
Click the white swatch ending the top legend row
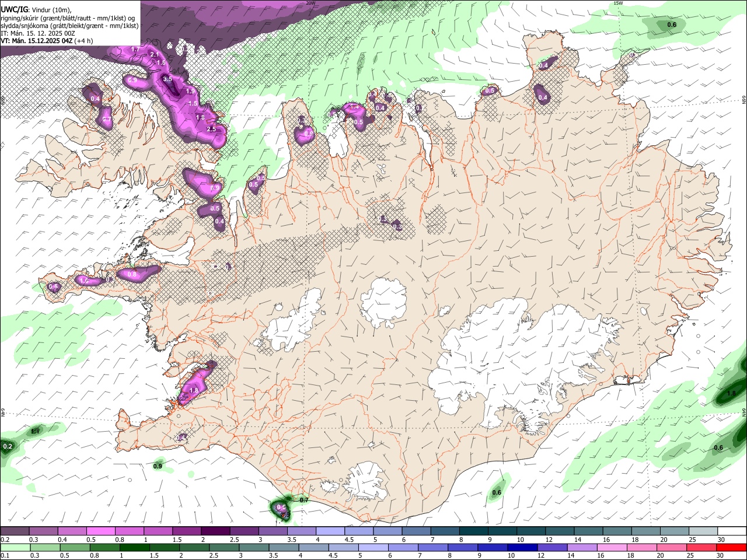732,531
